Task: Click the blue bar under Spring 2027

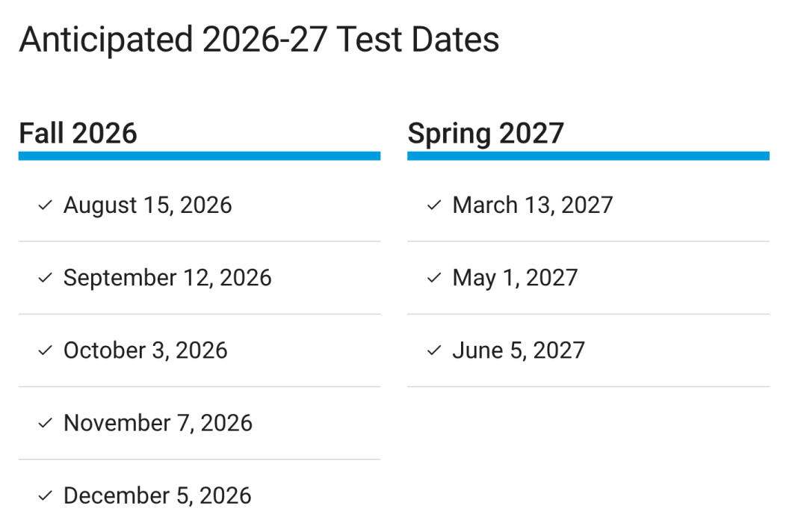Action: [588, 156]
